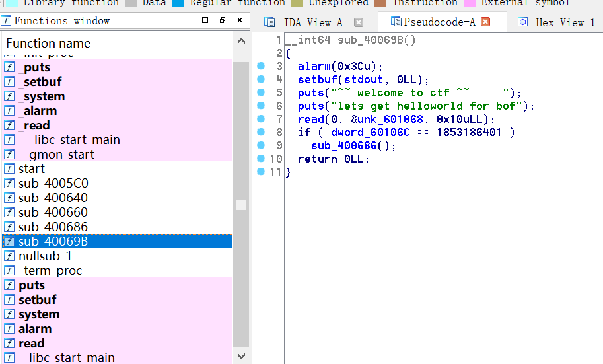Toggle breakpoint dot on line 5

(x=261, y=92)
